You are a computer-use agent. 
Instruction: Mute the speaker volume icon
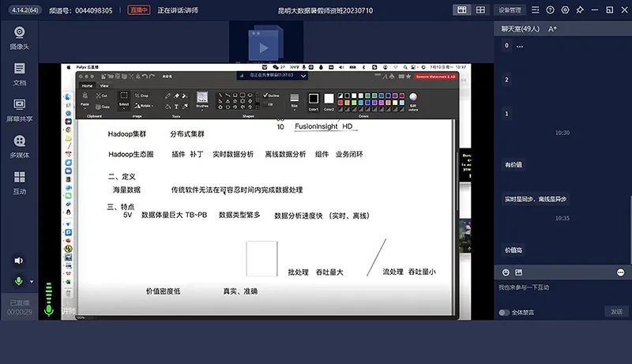click(18, 261)
